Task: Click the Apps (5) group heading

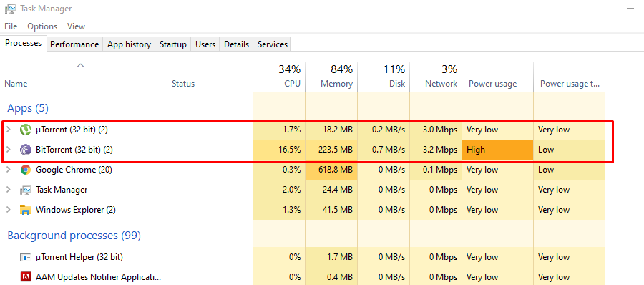Action: point(28,109)
